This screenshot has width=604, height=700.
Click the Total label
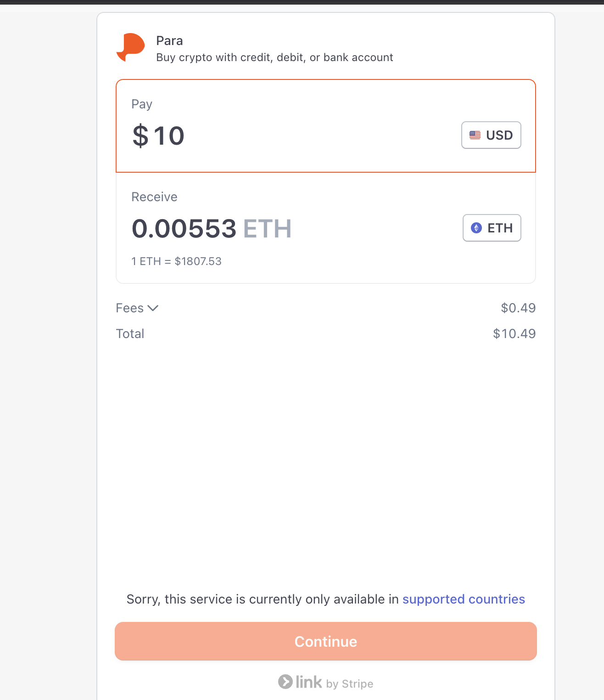click(x=130, y=333)
